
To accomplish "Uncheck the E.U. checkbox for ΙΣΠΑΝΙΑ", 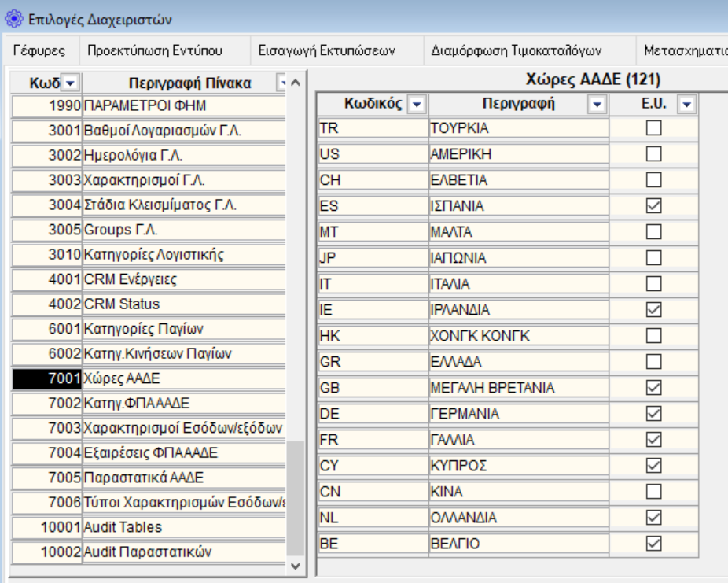I will 653,206.
